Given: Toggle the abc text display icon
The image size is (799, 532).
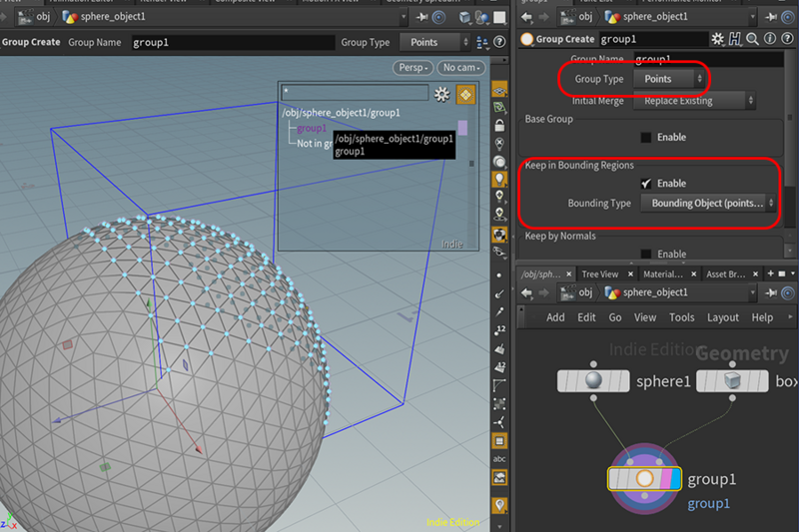Looking at the screenshot, I should 499,459.
